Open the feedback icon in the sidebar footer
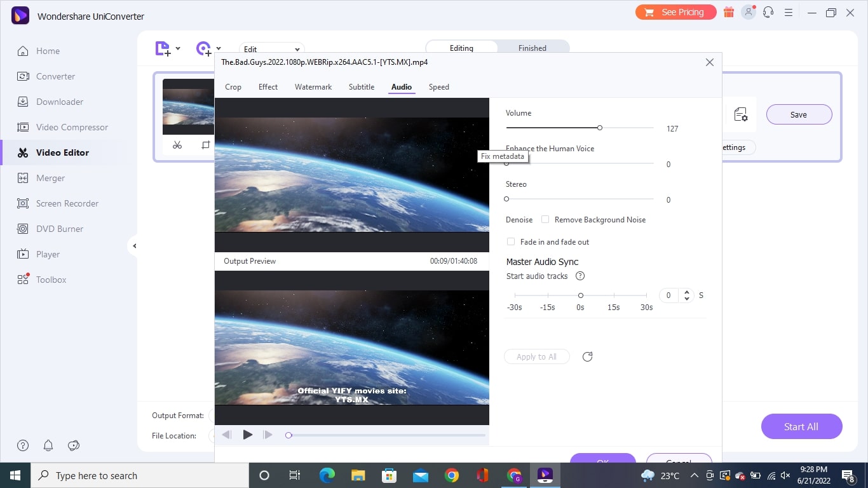The image size is (868, 488). point(74,445)
